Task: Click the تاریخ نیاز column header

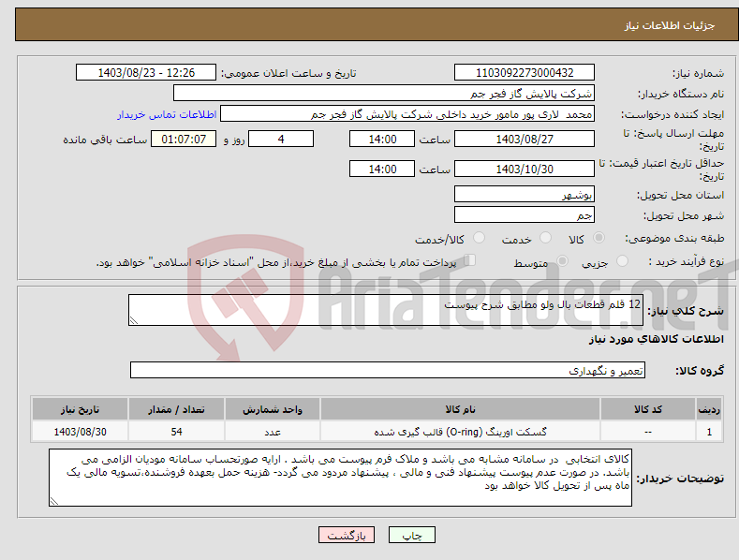Action: pos(80,409)
